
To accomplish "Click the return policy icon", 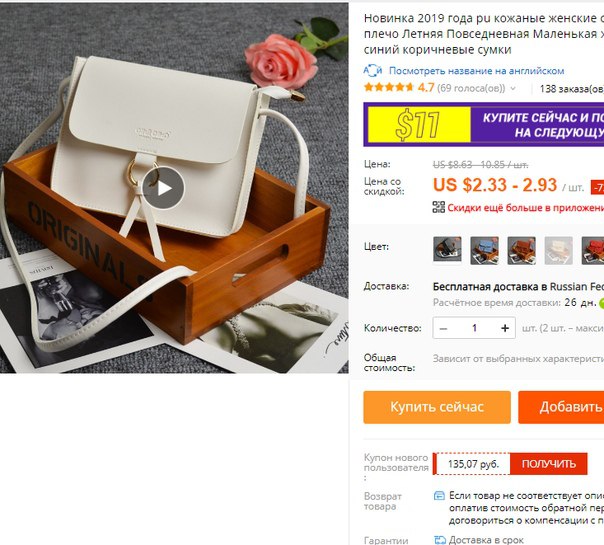I will pos(439,495).
